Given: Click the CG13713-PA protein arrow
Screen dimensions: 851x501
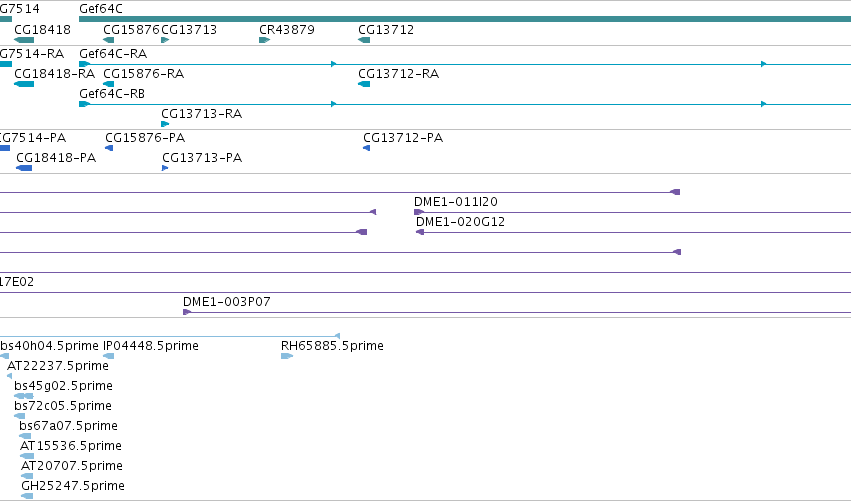Looking at the screenshot, I should 165,168.
